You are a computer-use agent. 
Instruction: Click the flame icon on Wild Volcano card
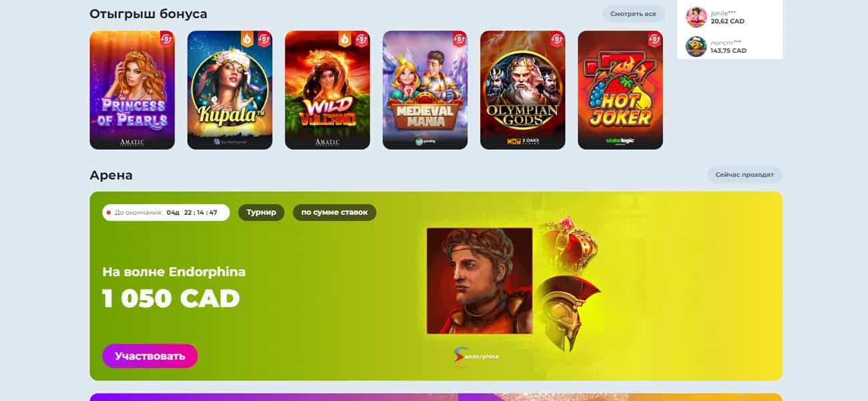(345, 39)
